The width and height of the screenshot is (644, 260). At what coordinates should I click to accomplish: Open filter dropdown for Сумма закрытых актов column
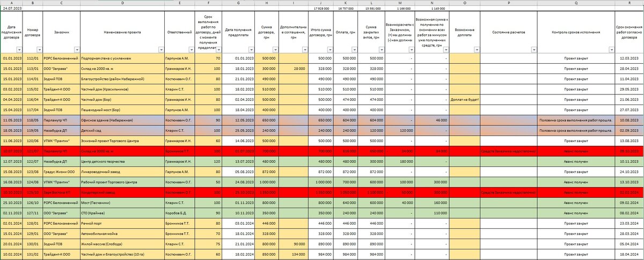point(381,50)
